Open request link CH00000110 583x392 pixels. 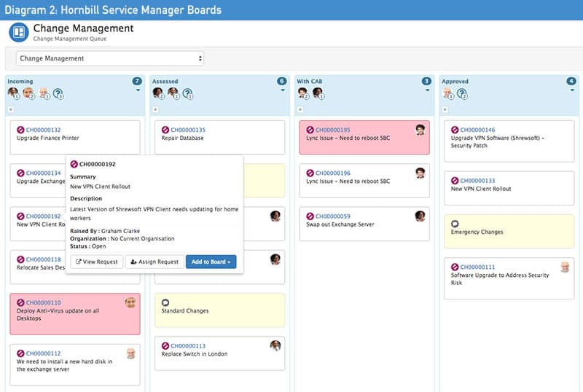pos(44,302)
